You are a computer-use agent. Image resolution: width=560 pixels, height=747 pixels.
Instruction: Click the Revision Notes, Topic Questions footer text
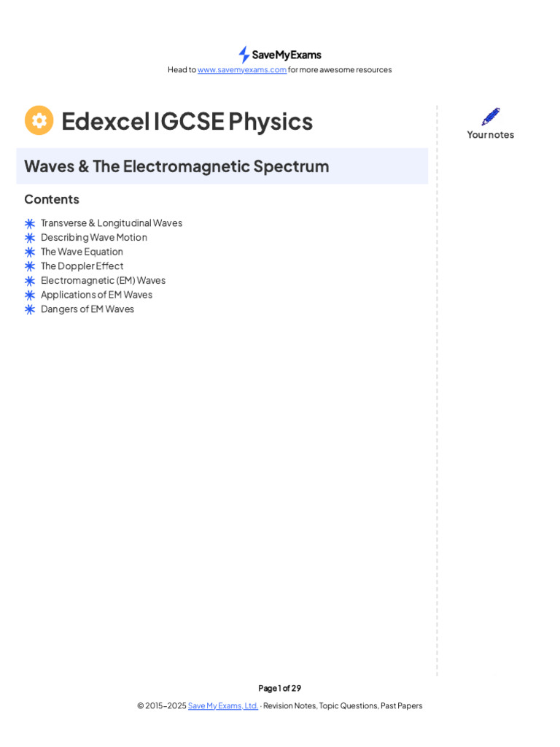[343, 706]
